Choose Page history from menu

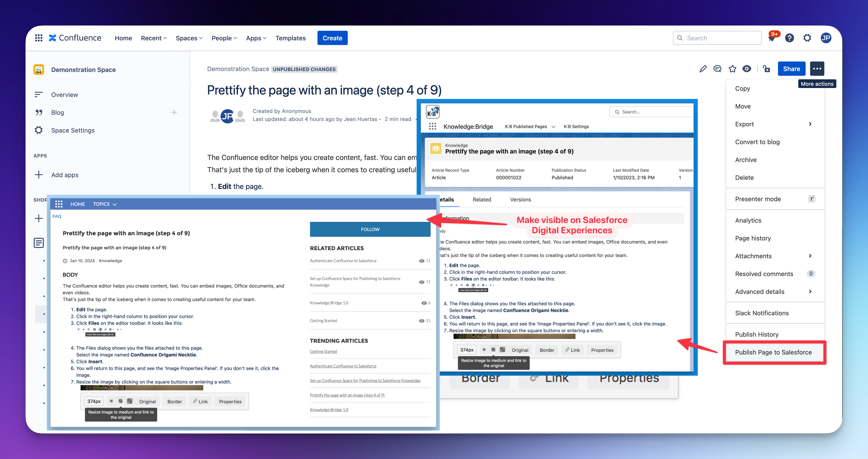[x=753, y=238]
